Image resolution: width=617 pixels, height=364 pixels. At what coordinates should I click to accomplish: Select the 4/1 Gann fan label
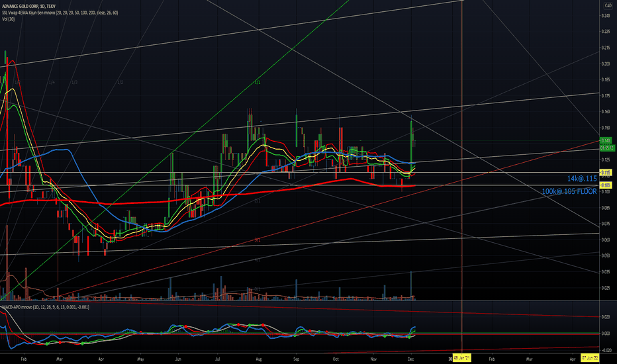[x=258, y=260]
